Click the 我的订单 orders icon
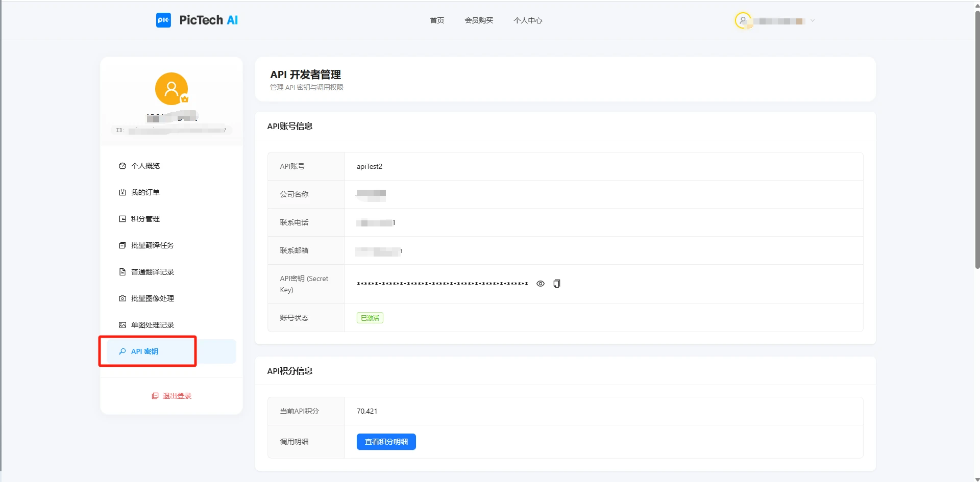The image size is (980, 482). pos(121,192)
